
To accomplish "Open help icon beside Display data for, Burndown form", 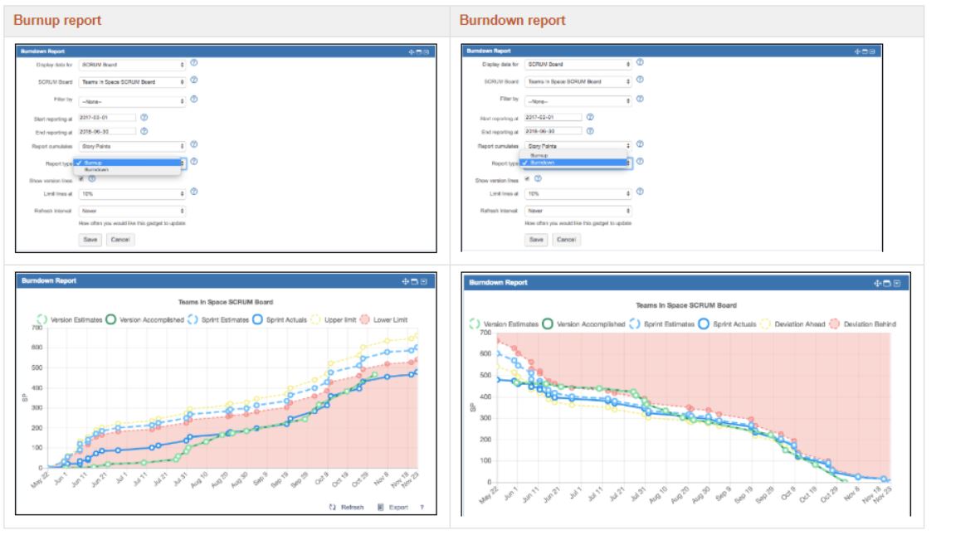I will 640,62.
